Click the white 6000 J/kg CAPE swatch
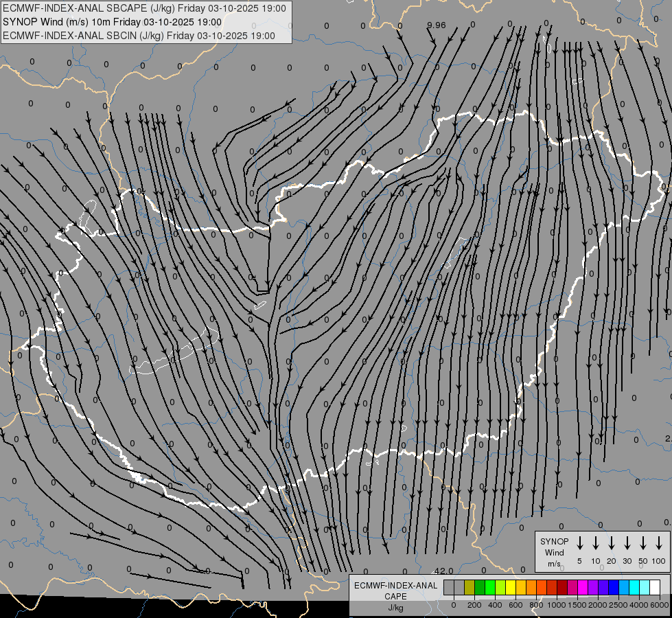This screenshot has height=618, width=672. [655, 587]
